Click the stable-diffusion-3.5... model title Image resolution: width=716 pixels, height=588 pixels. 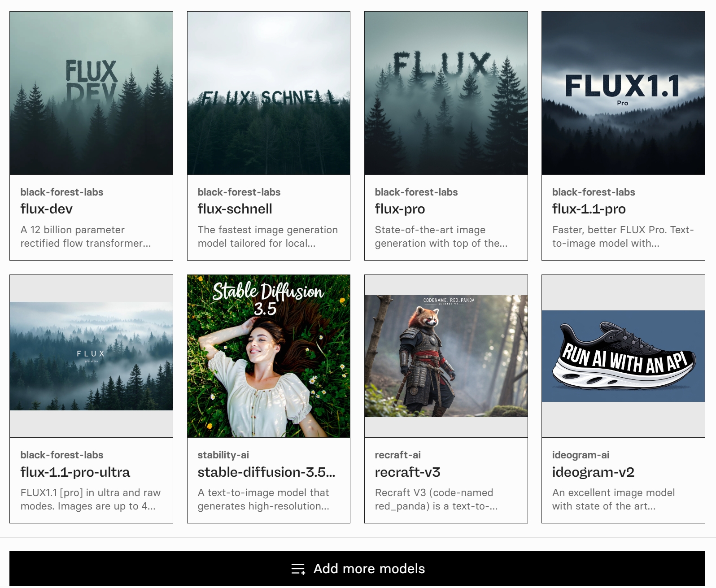point(266,472)
